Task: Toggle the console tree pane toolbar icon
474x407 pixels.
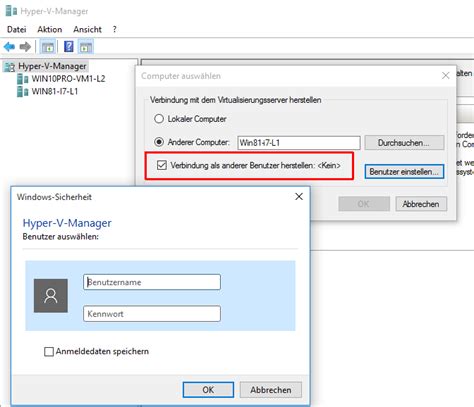Action: (x=48, y=47)
